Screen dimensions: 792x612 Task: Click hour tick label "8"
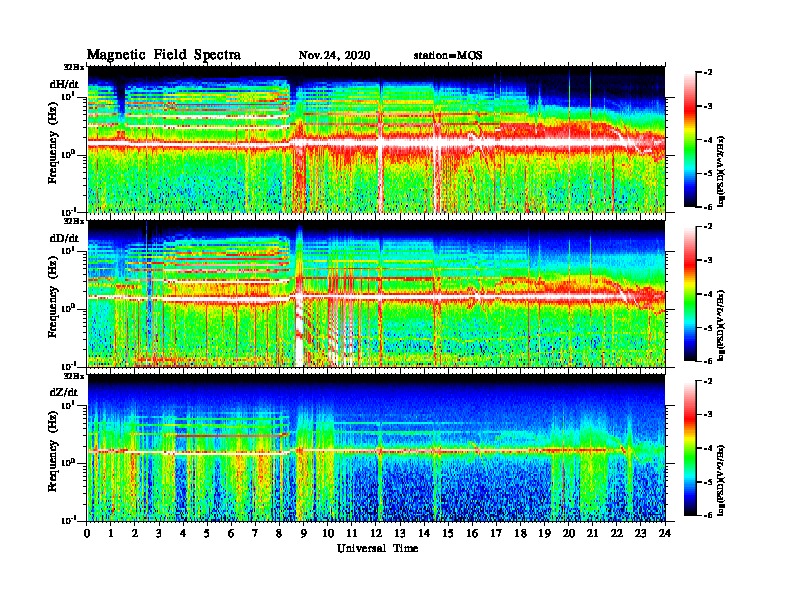pyautogui.click(x=279, y=533)
